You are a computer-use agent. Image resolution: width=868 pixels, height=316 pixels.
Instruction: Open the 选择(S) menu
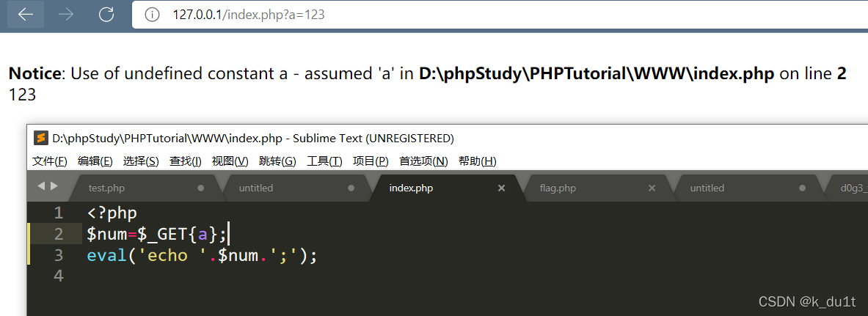pos(141,161)
